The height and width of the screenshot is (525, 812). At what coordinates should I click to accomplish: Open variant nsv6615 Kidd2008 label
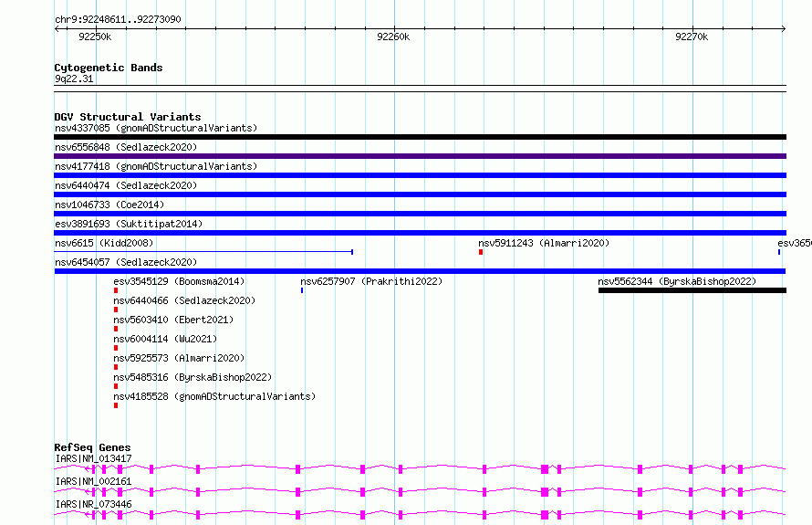click(x=104, y=243)
